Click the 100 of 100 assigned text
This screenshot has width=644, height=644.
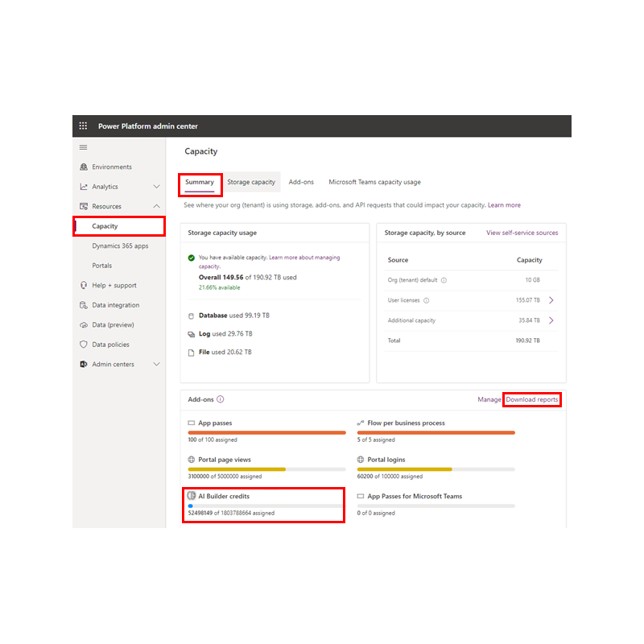pos(213,440)
